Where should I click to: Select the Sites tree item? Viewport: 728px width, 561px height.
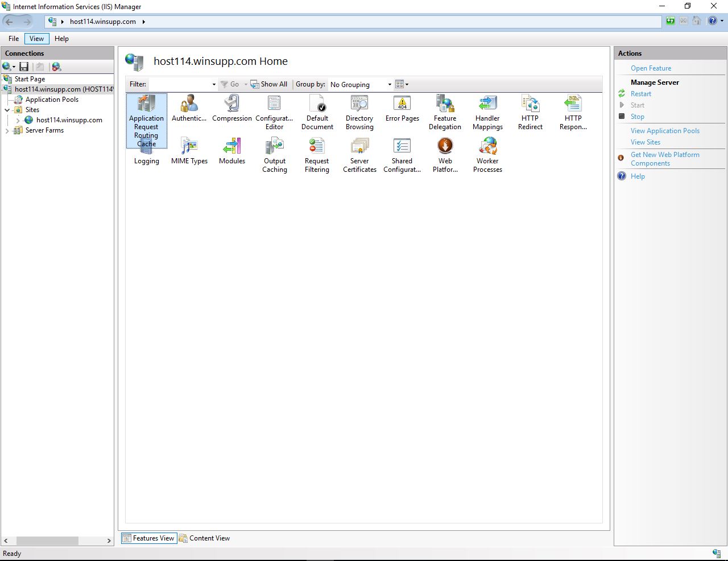click(x=32, y=110)
